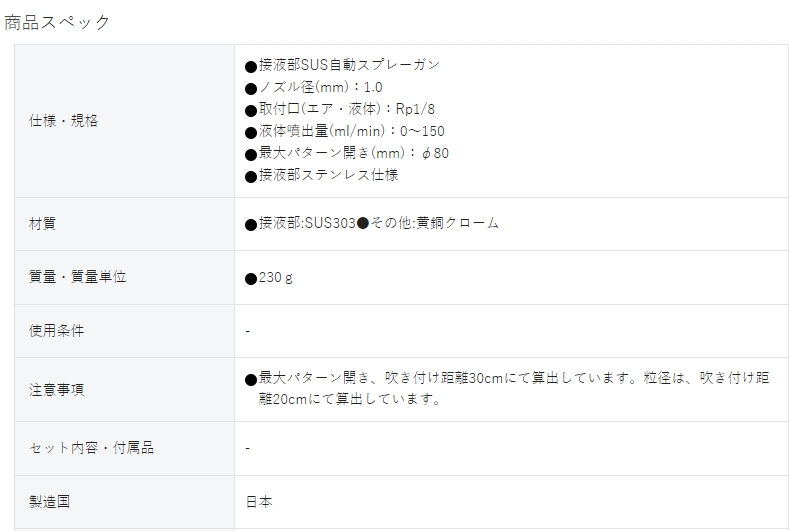The height and width of the screenshot is (531, 789).
Task: Click the 接液部SUS自動スプレーガン spec line
Action: pos(343,65)
